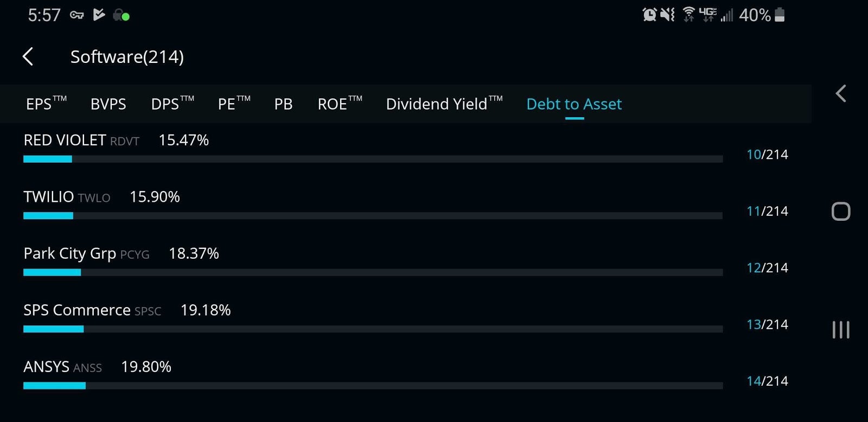The width and height of the screenshot is (868, 422).
Task: Switch to the ROE TTM tab
Action: (340, 103)
